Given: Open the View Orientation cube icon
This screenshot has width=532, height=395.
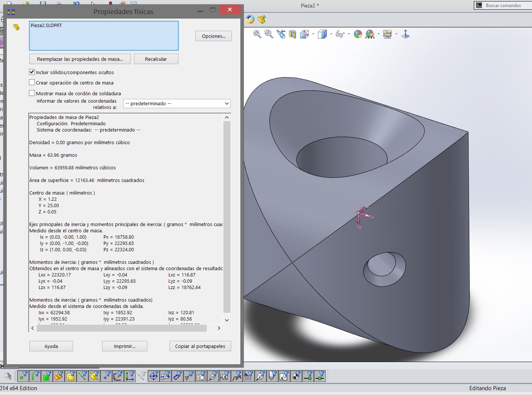Looking at the screenshot, I should point(305,34).
